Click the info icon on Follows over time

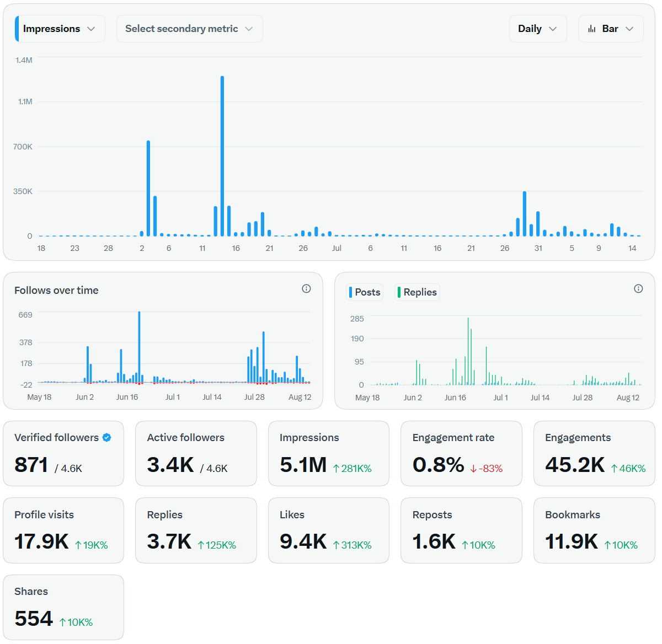306,288
